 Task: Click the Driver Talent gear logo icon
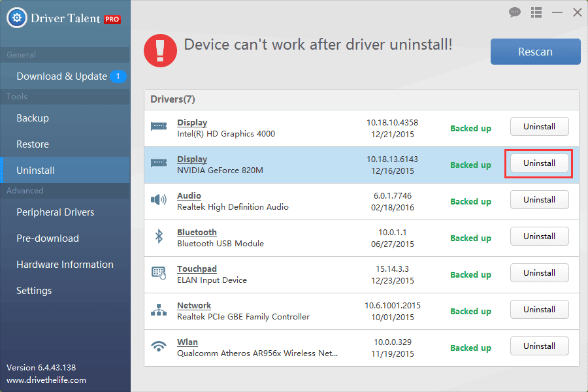pyautogui.click(x=17, y=18)
